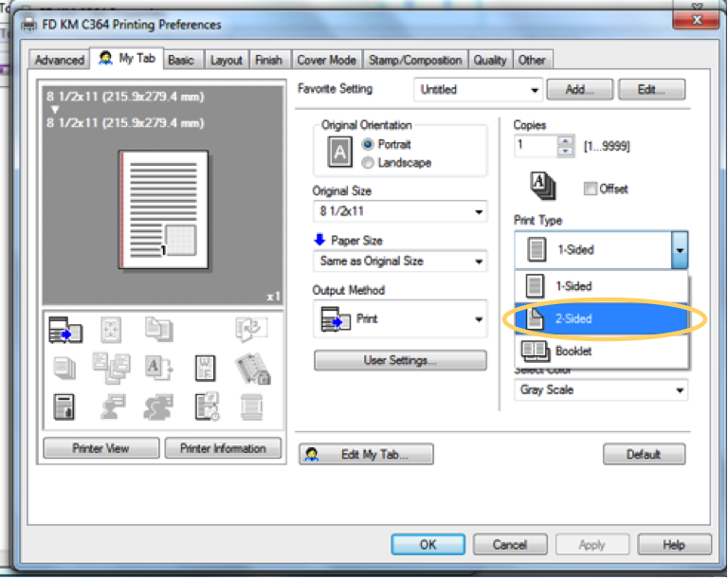This screenshot has height=578, width=728.
Task: Click the stacked pages icon in status grid
Action: pos(65,367)
